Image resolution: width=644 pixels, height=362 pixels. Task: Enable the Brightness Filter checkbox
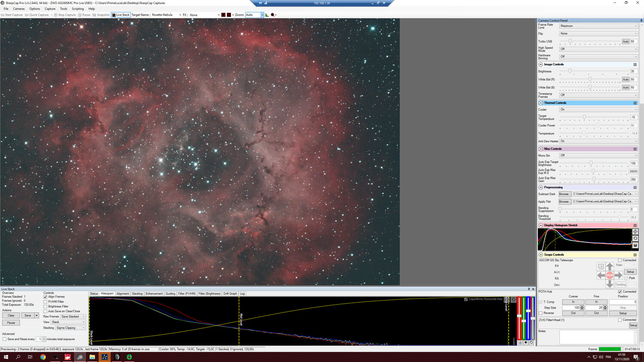click(45, 307)
